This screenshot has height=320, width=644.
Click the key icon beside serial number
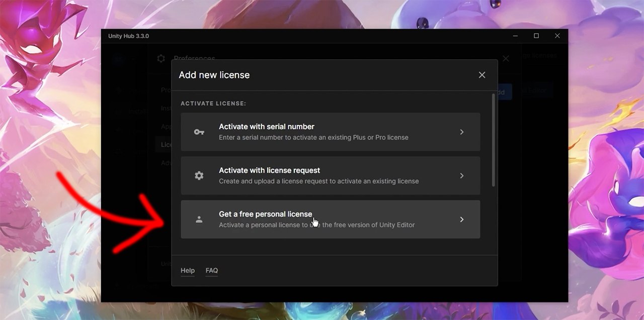199,132
